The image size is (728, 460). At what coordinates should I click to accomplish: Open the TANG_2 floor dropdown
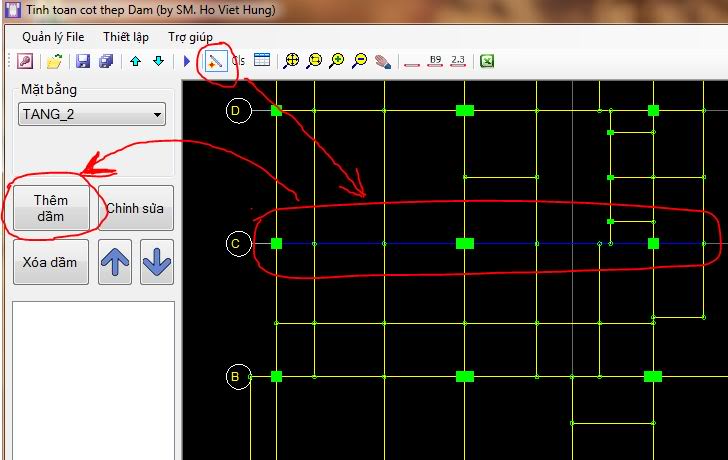tap(92, 114)
